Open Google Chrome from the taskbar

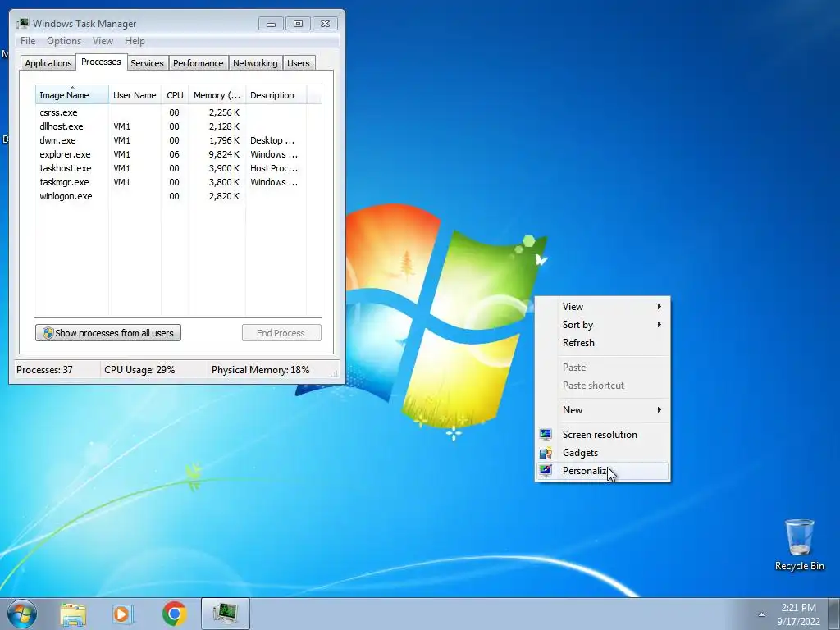click(x=174, y=614)
